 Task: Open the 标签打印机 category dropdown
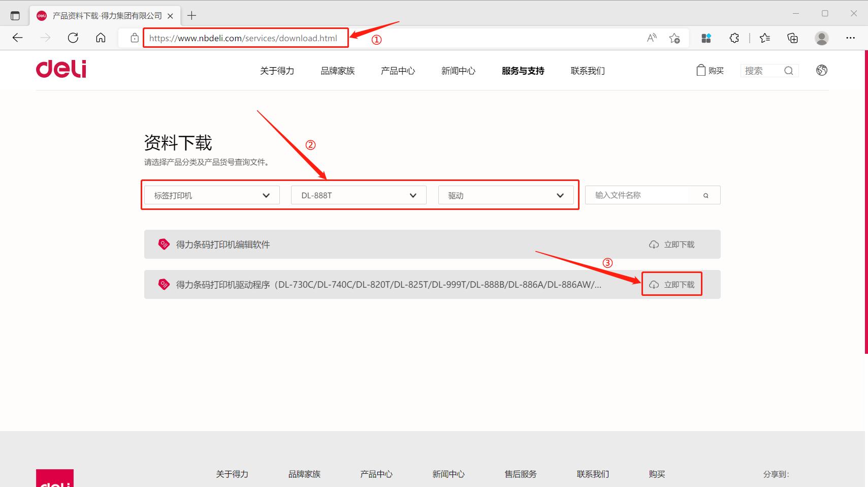(x=211, y=195)
